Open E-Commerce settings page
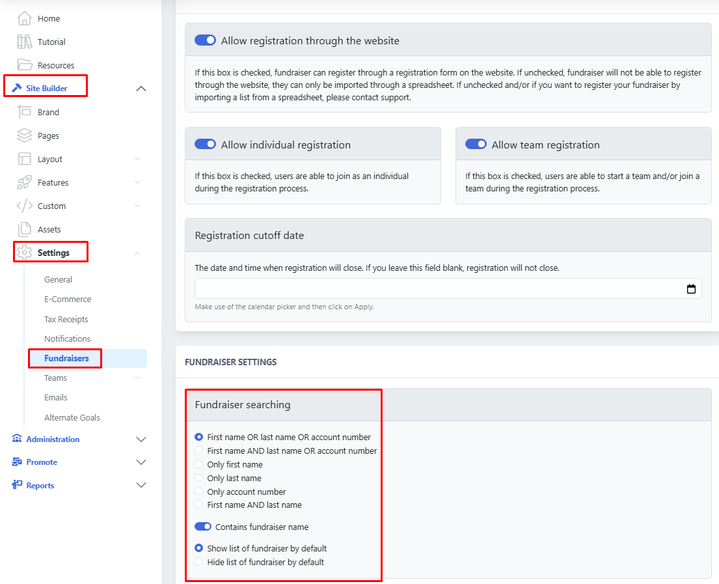 coord(67,299)
